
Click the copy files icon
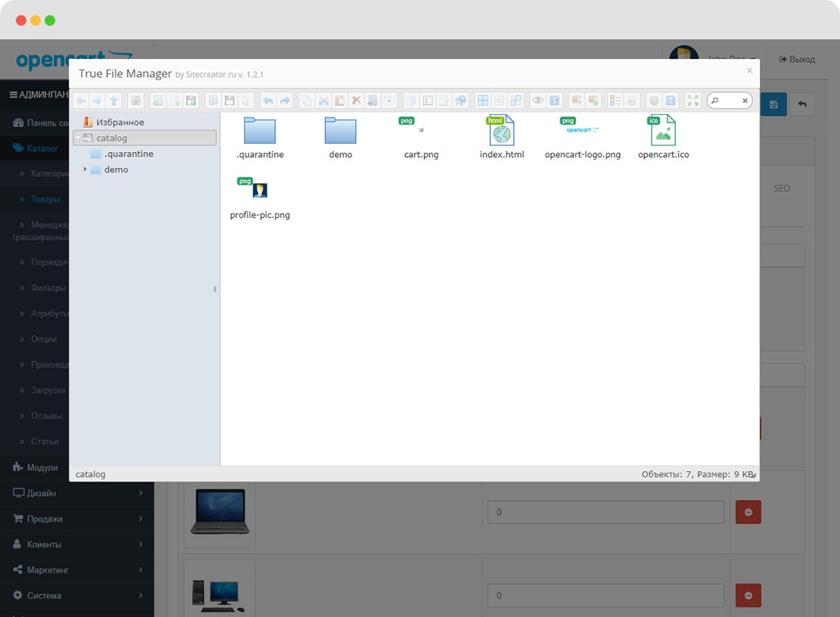coord(307,101)
